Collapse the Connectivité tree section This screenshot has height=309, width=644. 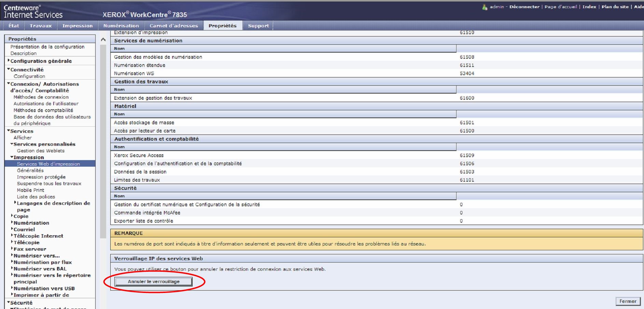click(9, 69)
